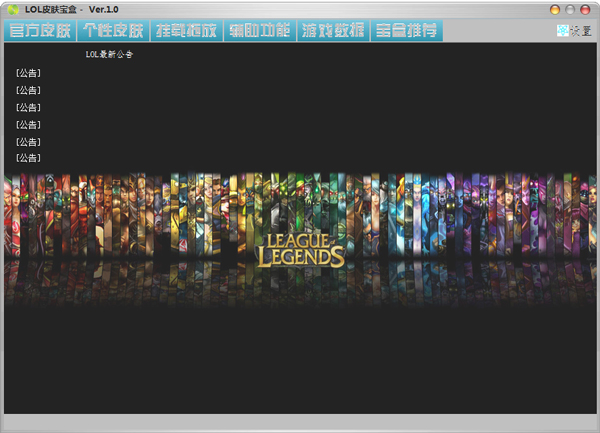Select the third tab, between 个性皮肤 and 辅助功能
The height and width of the screenshot is (433, 600).
click(187, 31)
